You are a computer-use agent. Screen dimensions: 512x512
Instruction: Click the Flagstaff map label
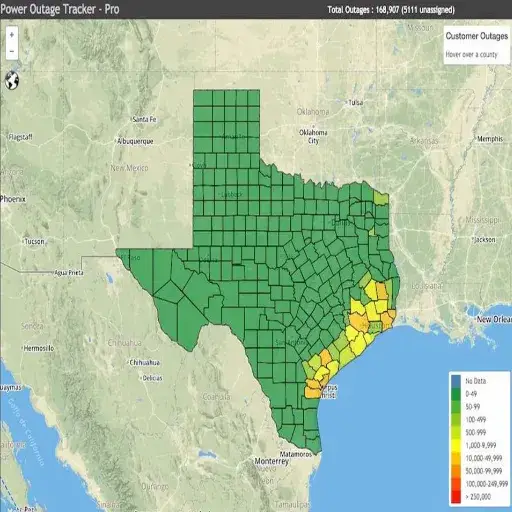coord(20,137)
